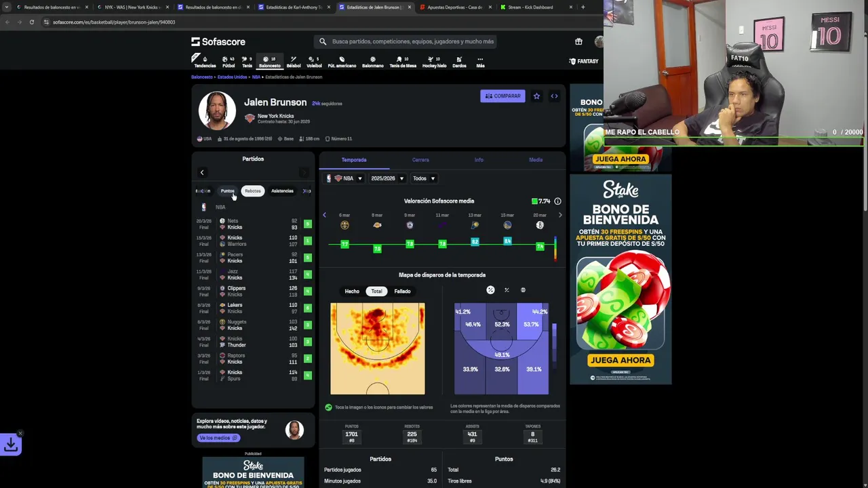Open the Nets vs Knicks 92-93 match

(252, 224)
